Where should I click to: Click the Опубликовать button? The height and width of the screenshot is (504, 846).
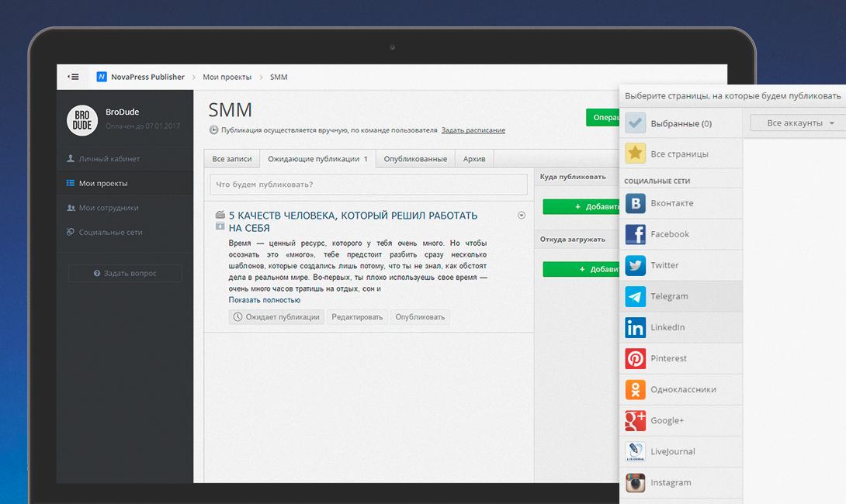(x=420, y=317)
